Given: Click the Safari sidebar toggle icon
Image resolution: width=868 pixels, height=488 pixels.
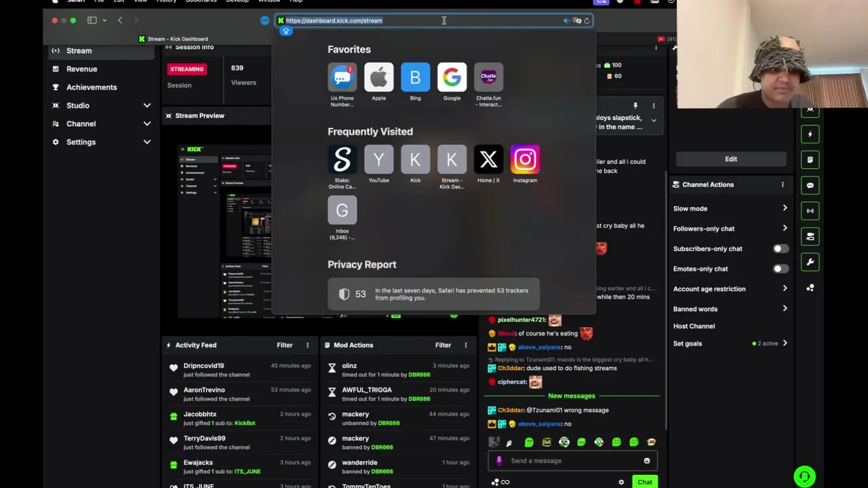Looking at the screenshot, I should click(x=92, y=20).
